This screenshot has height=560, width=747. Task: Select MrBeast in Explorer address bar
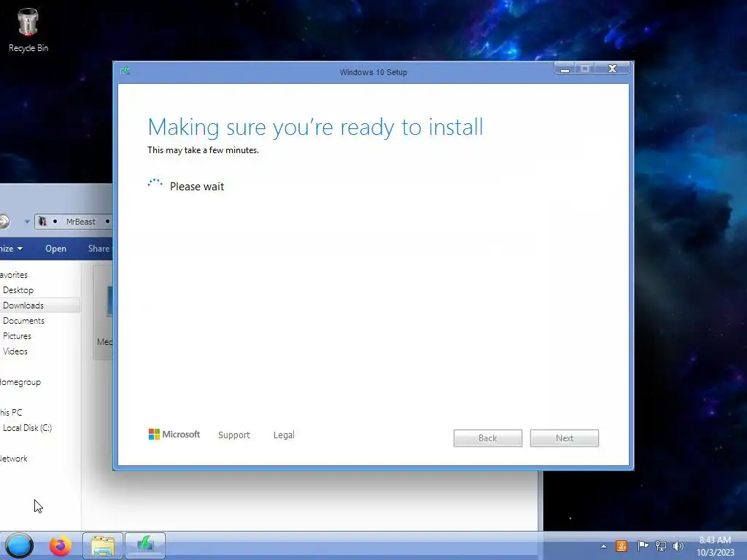coord(80,222)
